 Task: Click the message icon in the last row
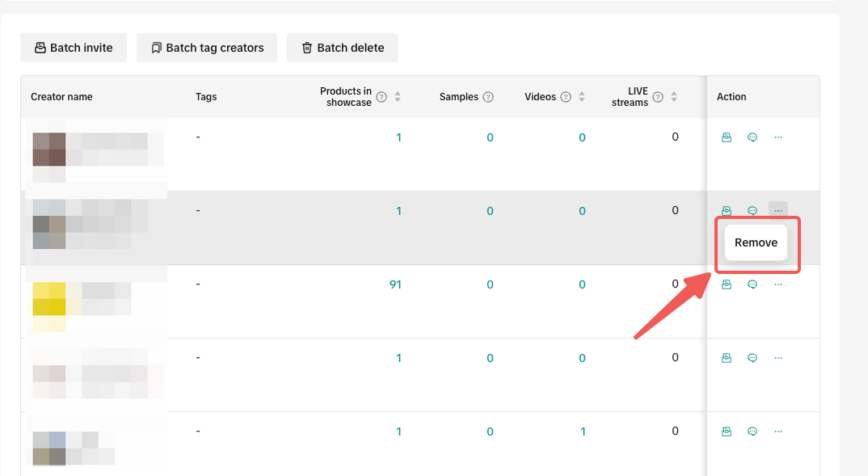point(752,432)
